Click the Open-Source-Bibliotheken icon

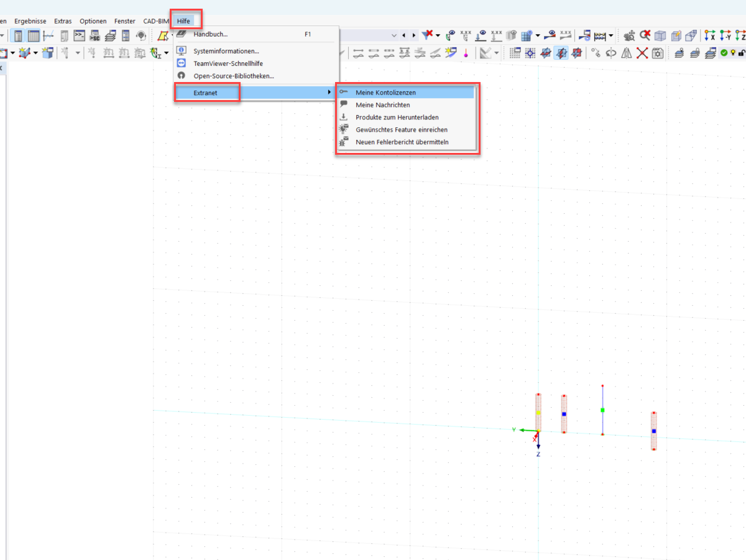(x=181, y=75)
